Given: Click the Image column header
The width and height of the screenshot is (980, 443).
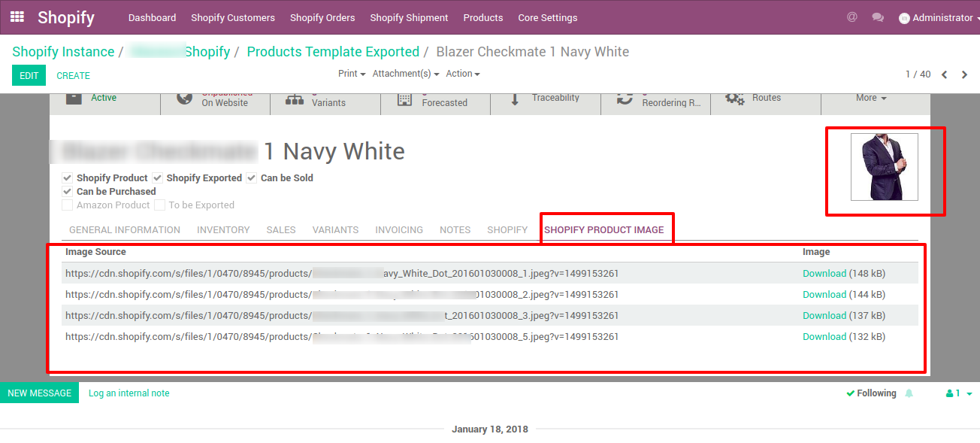Looking at the screenshot, I should [x=816, y=252].
